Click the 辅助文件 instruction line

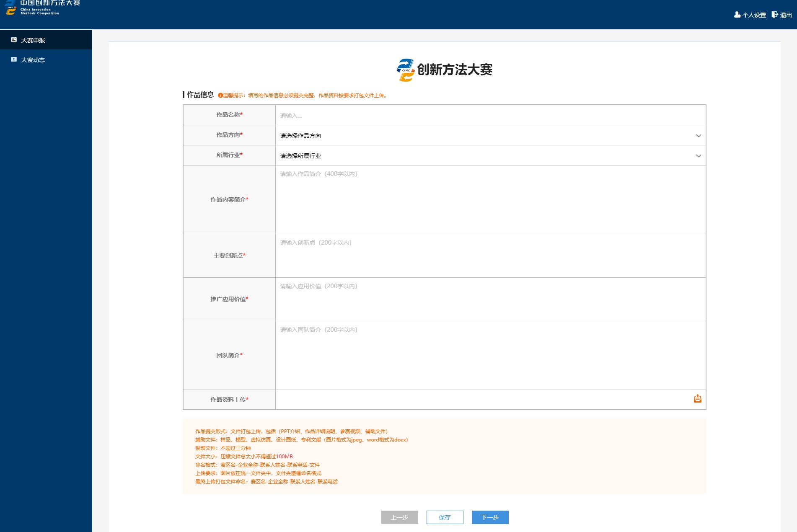[302, 439]
